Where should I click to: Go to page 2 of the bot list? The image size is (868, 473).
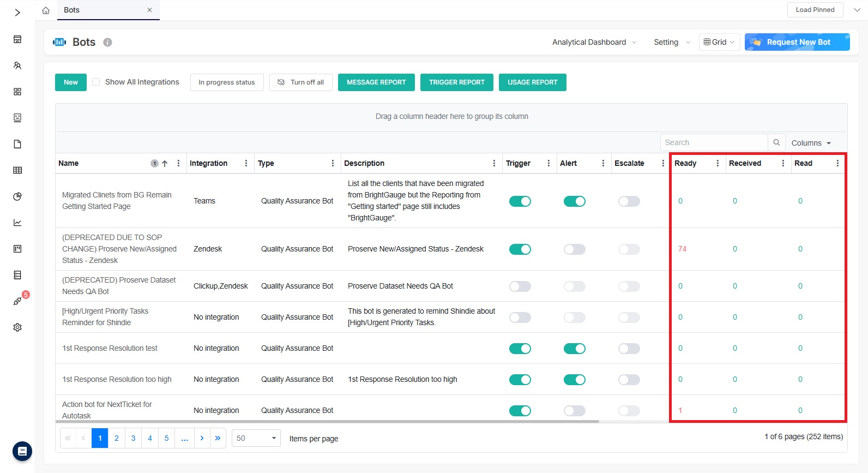click(117, 438)
